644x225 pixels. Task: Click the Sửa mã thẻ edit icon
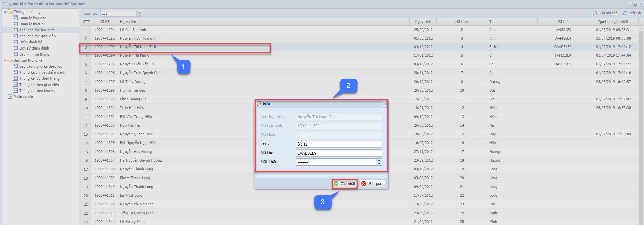[x=594, y=13]
